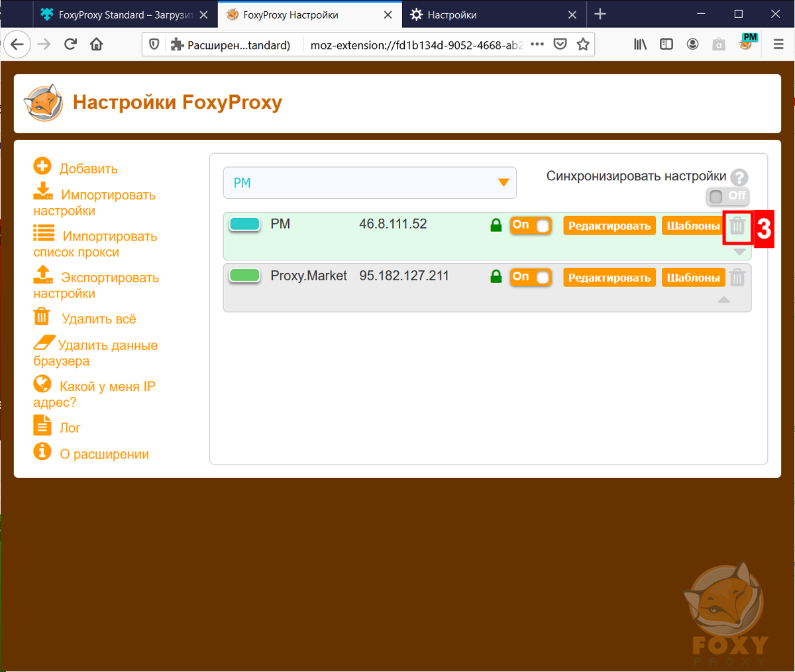Click the teal color swatch of PM
Screen dimensions: 795x672
tap(244, 224)
